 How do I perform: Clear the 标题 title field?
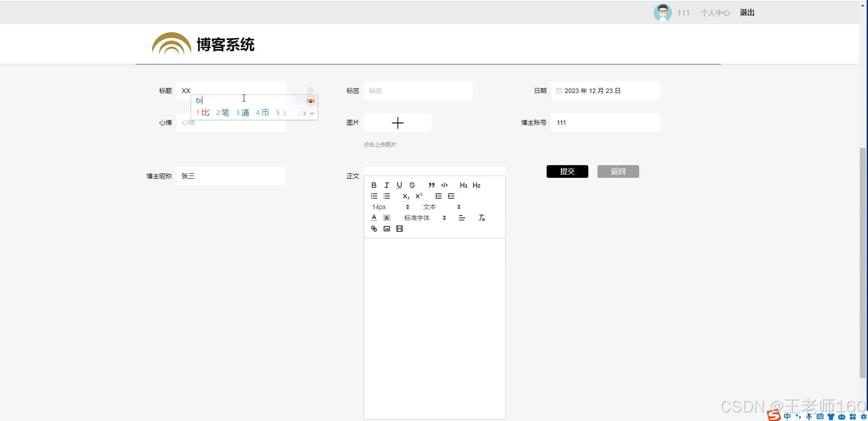(311, 91)
